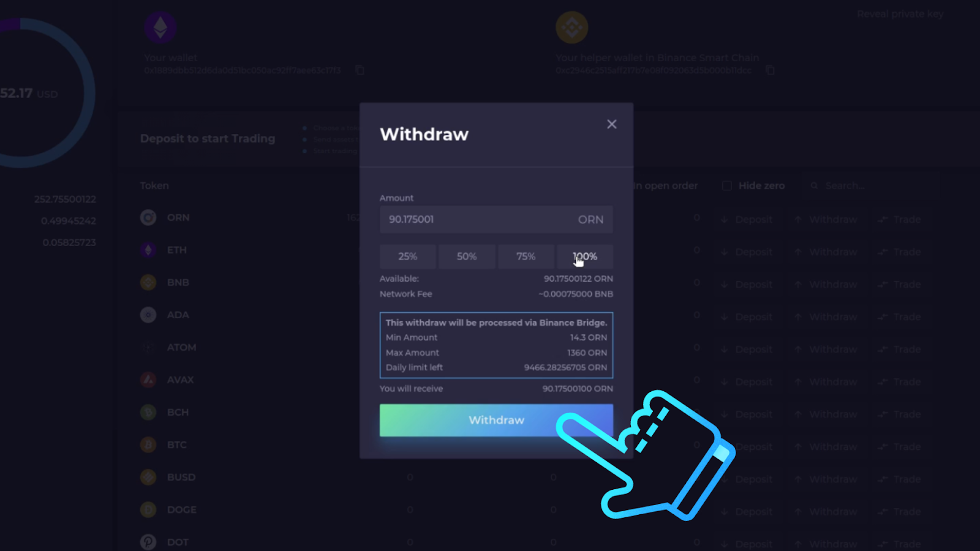Open Withdraw for the DOGE row
980x551 pixels.
pos(826,511)
